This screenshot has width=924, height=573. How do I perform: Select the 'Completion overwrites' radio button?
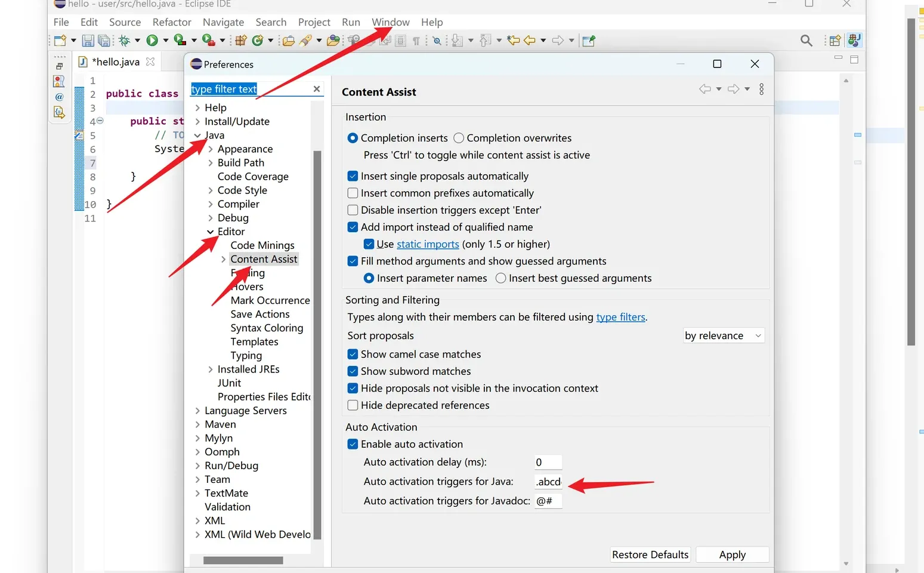[459, 138]
